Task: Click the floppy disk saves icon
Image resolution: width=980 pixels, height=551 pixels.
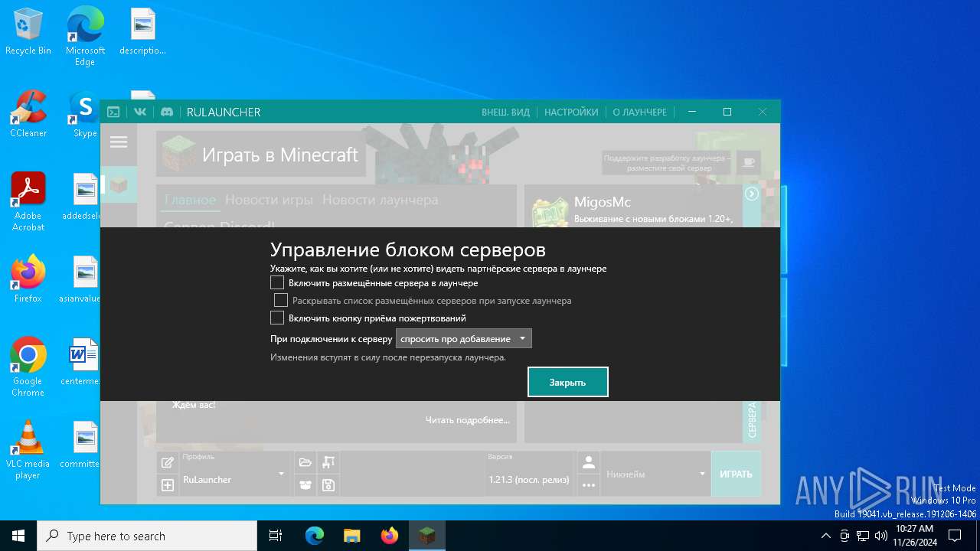Action: [328, 484]
